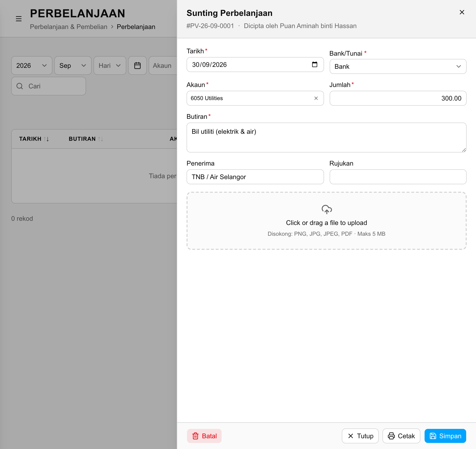Click the Perbelanjaan & Pembelian breadcrumb
476x449 pixels.
coord(69,27)
